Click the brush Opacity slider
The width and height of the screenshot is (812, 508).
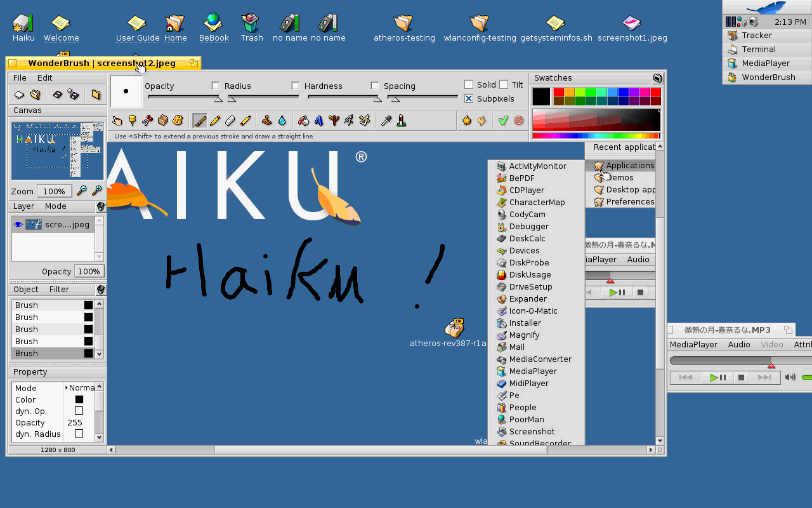coord(185,97)
